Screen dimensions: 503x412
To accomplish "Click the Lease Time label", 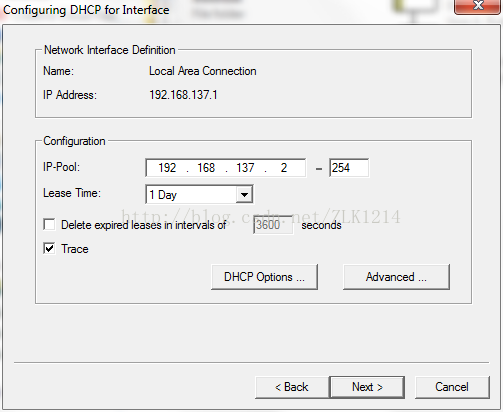I will pos(72,193).
